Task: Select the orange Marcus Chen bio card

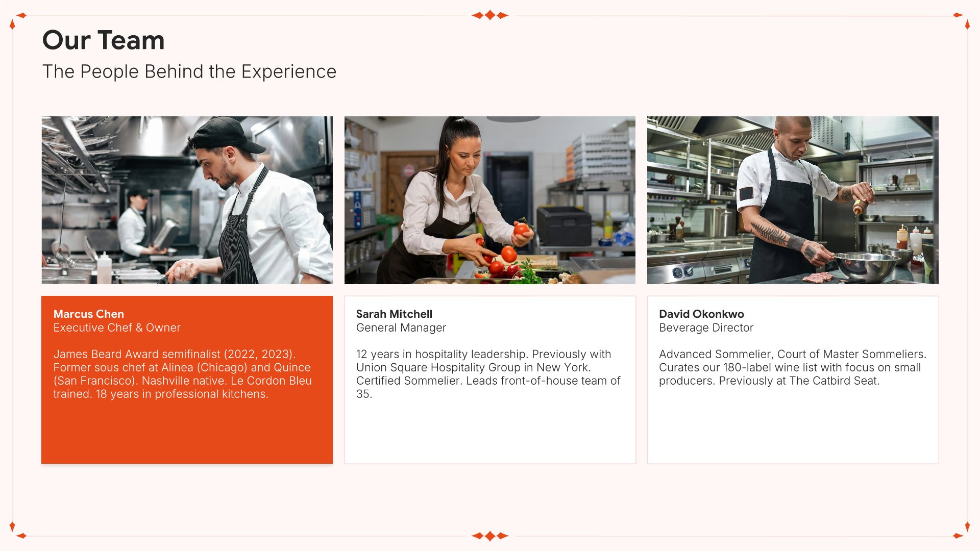Action: coord(187,380)
